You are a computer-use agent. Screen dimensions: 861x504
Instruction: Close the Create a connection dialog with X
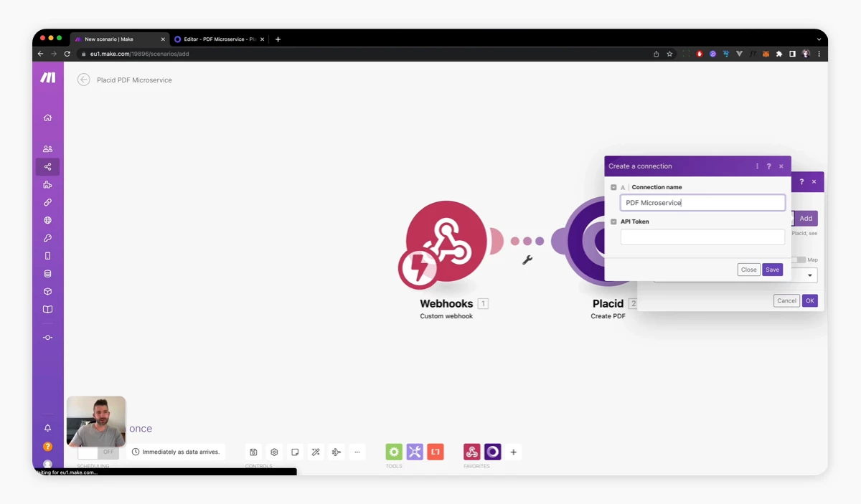[x=781, y=166]
